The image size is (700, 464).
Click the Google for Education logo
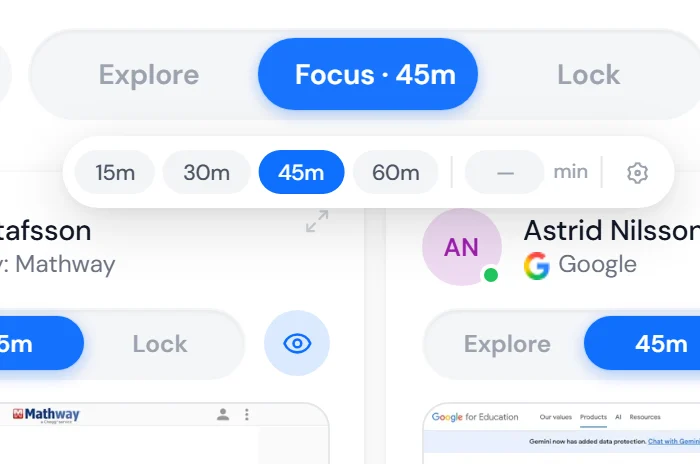(x=475, y=417)
